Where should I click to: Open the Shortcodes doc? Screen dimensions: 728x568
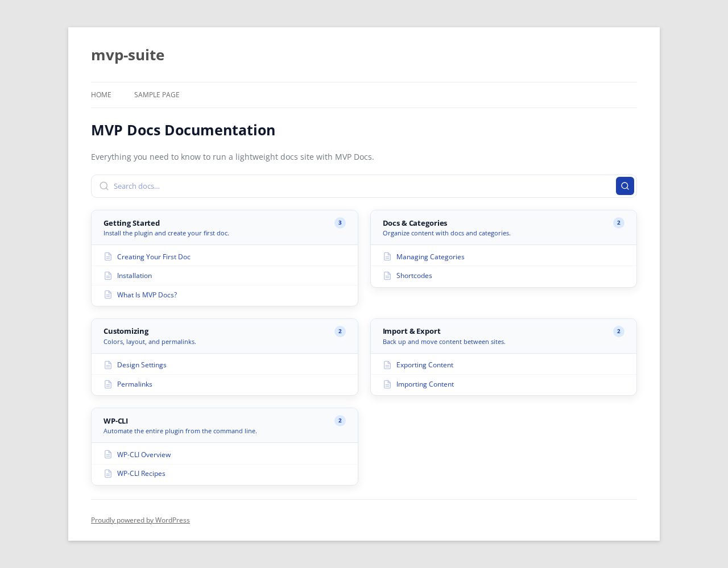pyautogui.click(x=414, y=276)
